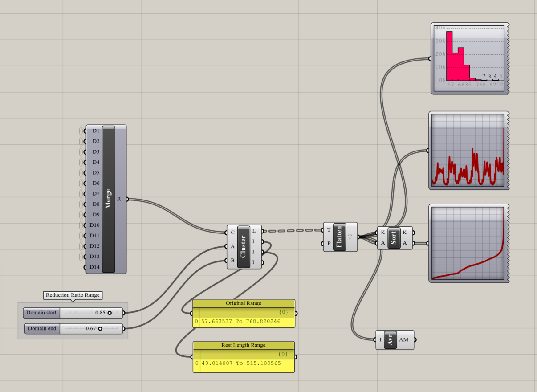Image resolution: width=537 pixels, height=392 pixels.
Task: Click the Original Range value text
Action: [240, 321]
